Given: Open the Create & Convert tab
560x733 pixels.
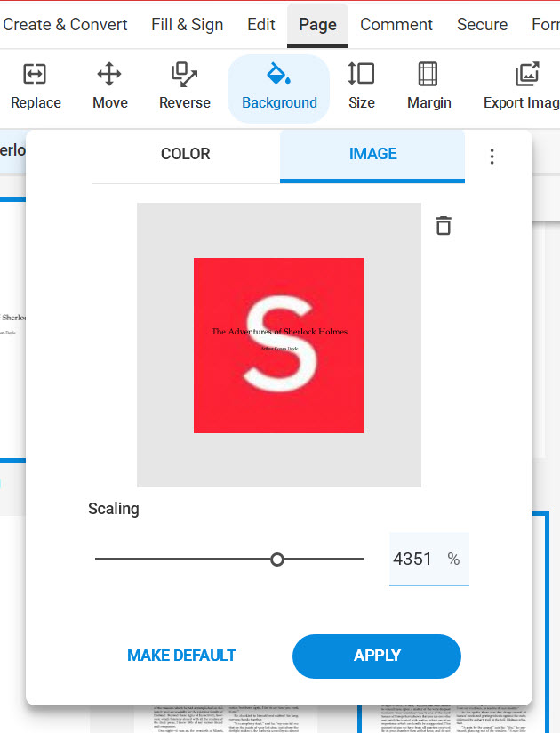Looking at the screenshot, I should point(65,24).
